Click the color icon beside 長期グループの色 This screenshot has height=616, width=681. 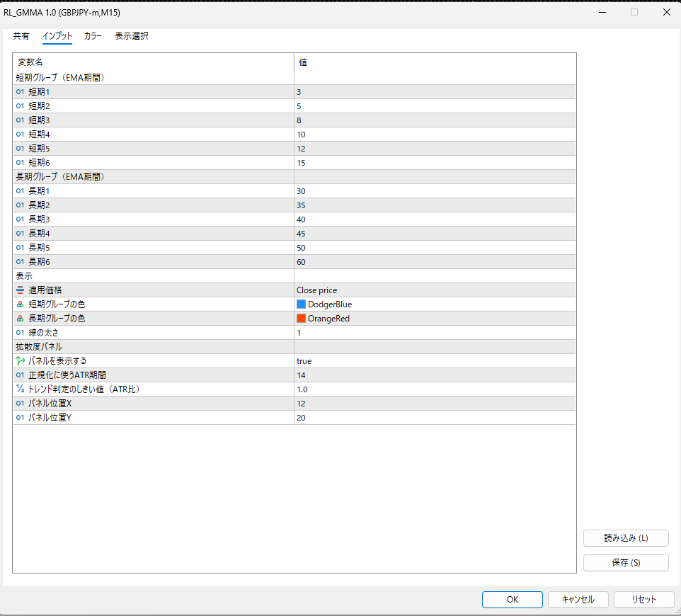click(x=20, y=319)
